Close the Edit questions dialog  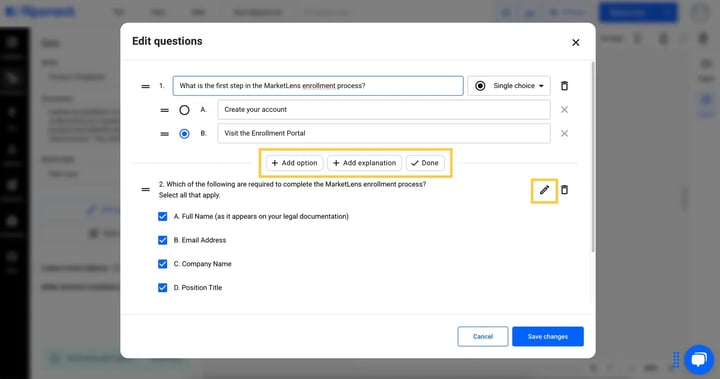(575, 43)
